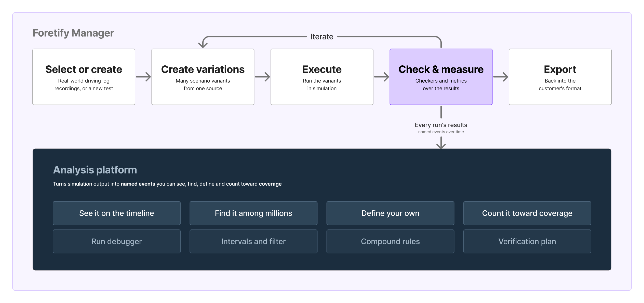Image resolution: width=644 pixels, height=303 pixels.
Task: Click the Select or create step box
Action: 84,77
